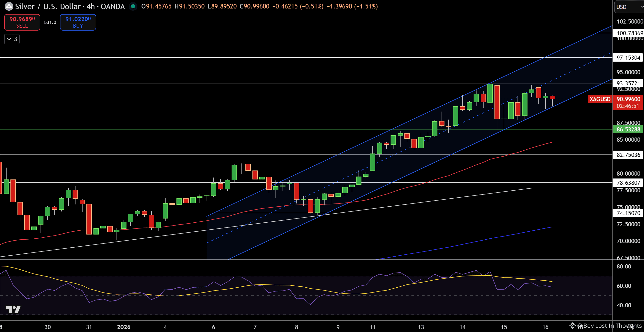Open the USD currency dropdown
This screenshot has height=332, width=644.
tap(629, 7)
